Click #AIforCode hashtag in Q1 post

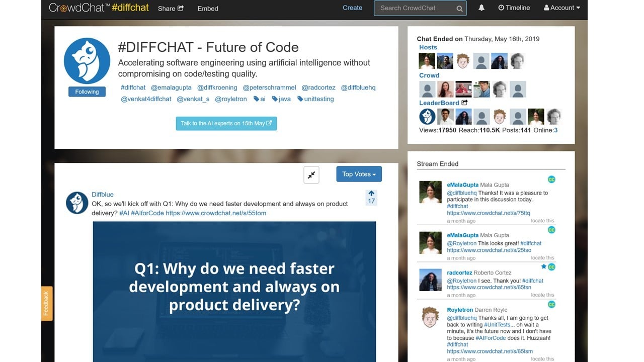click(147, 213)
